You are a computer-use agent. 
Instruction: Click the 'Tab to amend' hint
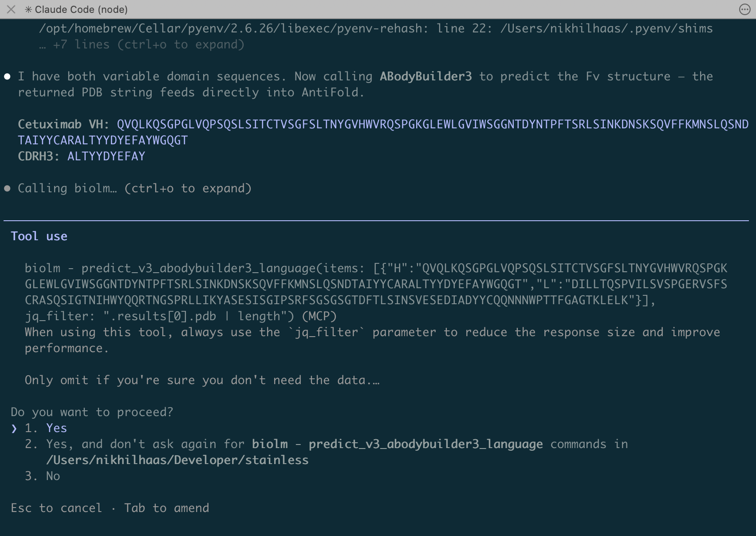(166, 508)
